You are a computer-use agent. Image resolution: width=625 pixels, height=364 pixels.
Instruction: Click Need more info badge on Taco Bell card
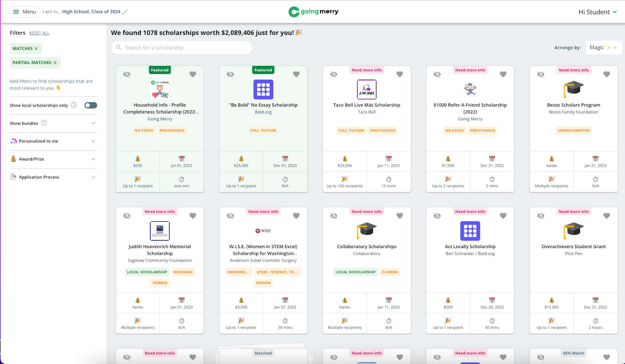[x=367, y=70]
